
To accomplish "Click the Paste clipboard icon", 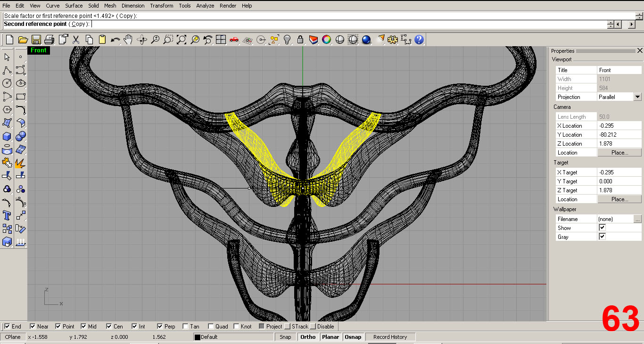I will tap(102, 40).
